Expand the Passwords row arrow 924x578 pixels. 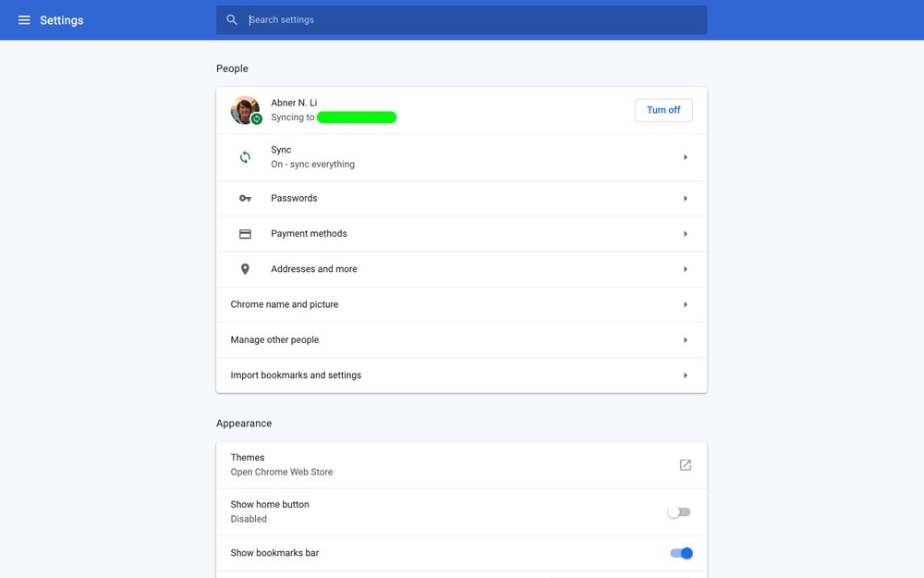(686, 199)
